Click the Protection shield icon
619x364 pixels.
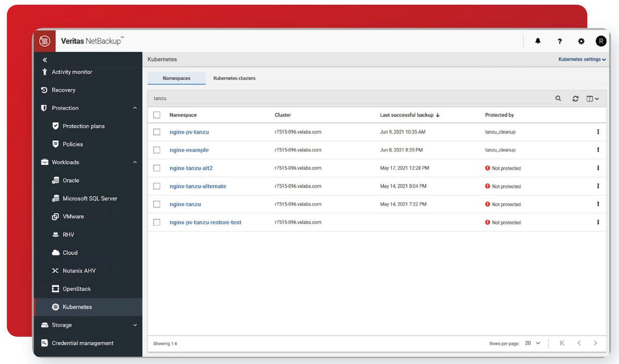point(44,108)
